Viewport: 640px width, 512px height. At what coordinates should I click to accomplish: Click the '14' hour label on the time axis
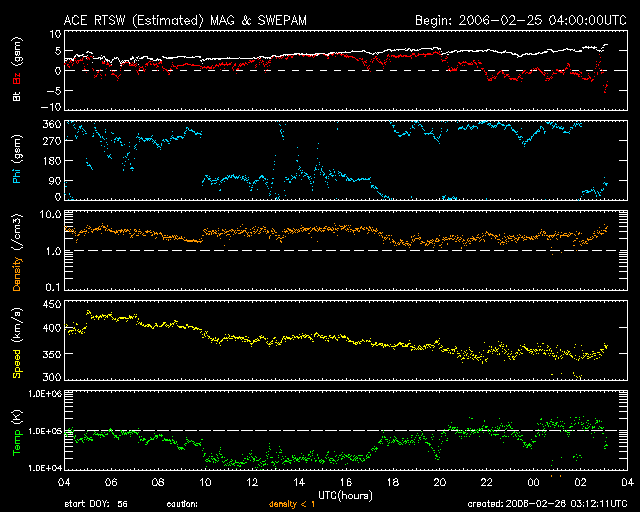(x=299, y=482)
